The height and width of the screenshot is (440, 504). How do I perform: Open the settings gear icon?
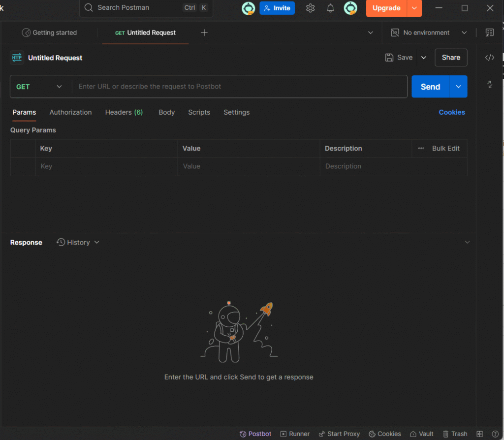pyautogui.click(x=310, y=8)
